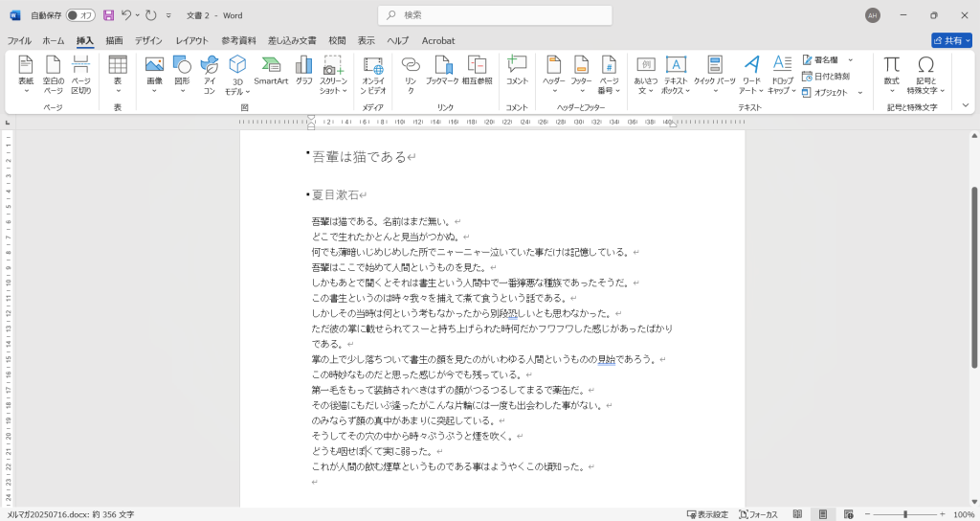Insert a picture (画像)

pos(154,75)
